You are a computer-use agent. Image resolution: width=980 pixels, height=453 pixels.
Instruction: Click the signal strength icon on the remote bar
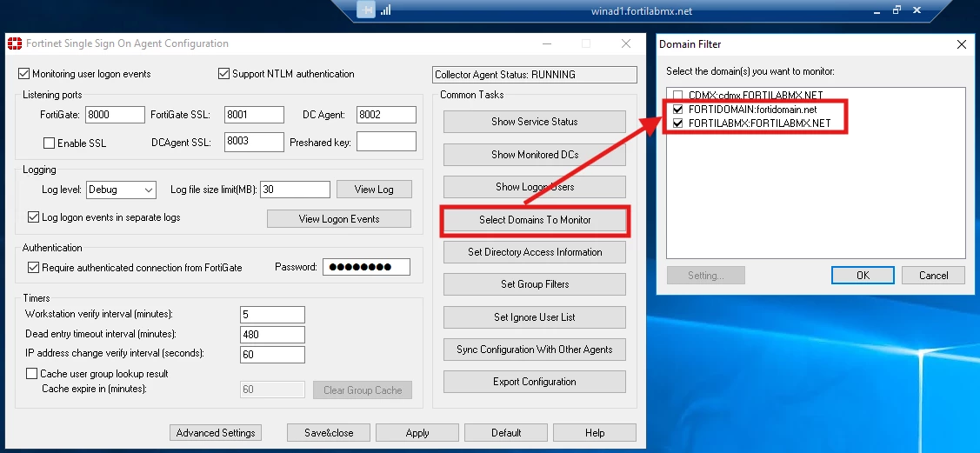pos(385,10)
